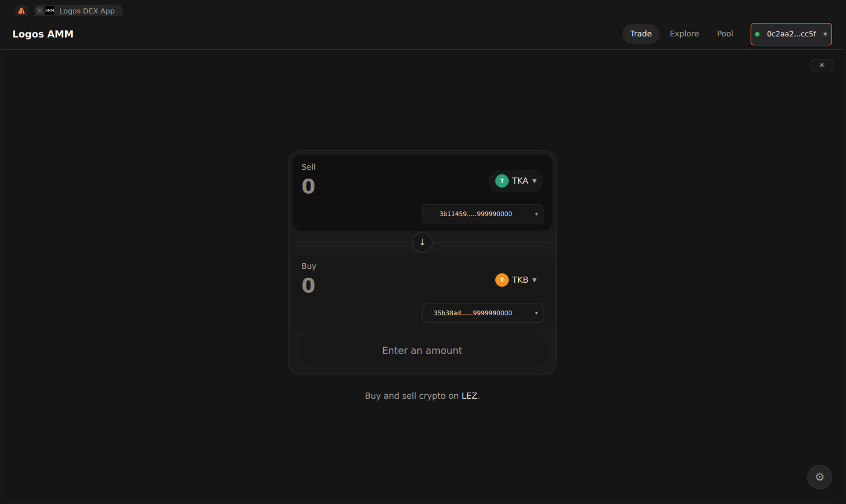Open settings with the gear icon
The width and height of the screenshot is (846, 504).
point(820,477)
